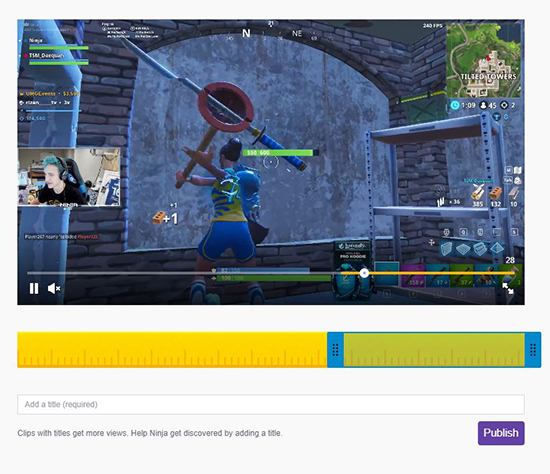Image resolution: width=550 pixels, height=474 pixels.
Task: Click the 'Clips with titles get more views' text
Action: [150, 433]
